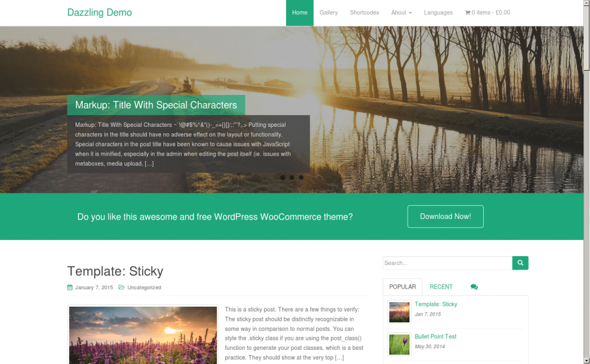Click the Download Now! button

point(445,217)
